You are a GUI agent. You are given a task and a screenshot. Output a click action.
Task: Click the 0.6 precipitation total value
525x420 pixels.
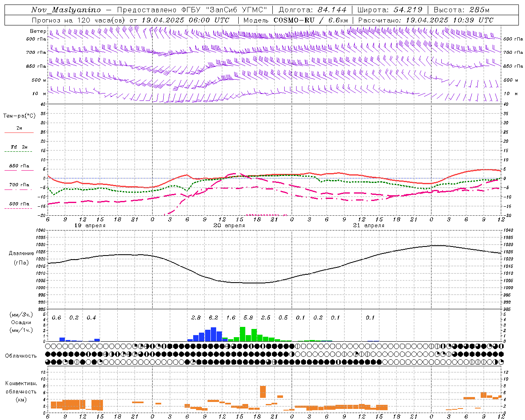point(56,318)
